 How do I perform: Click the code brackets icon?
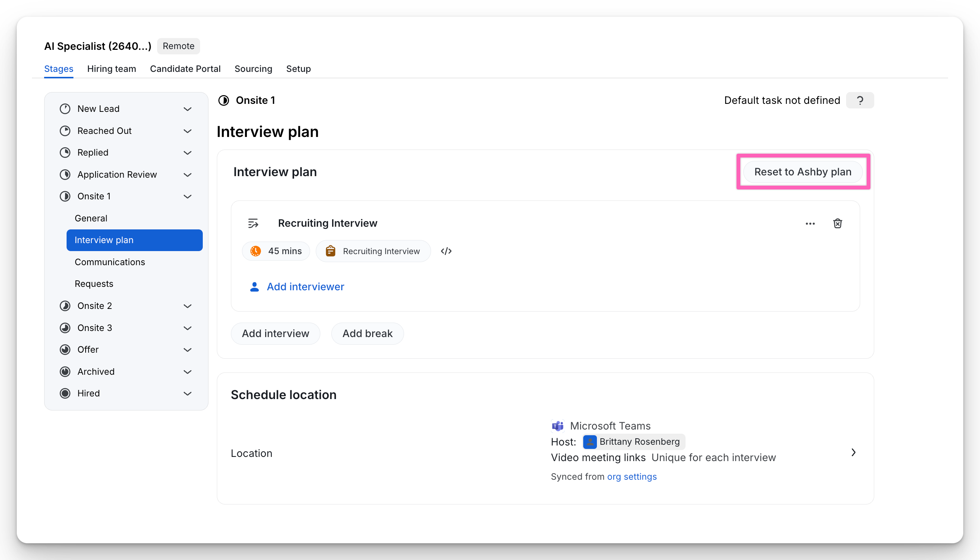446,251
